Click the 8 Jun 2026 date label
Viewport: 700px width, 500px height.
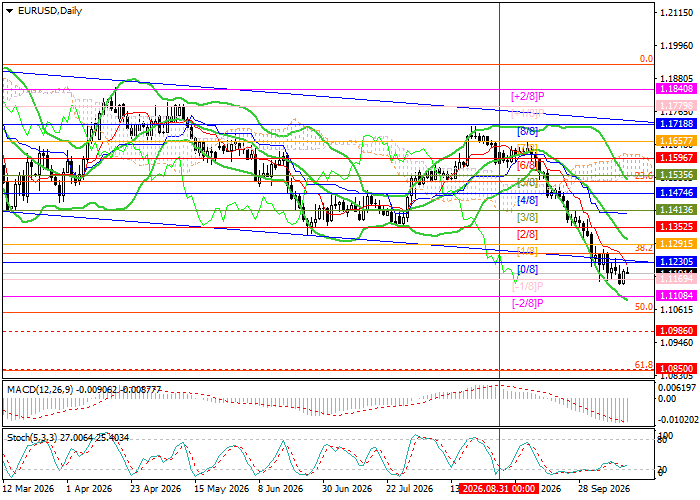coord(281,489)
